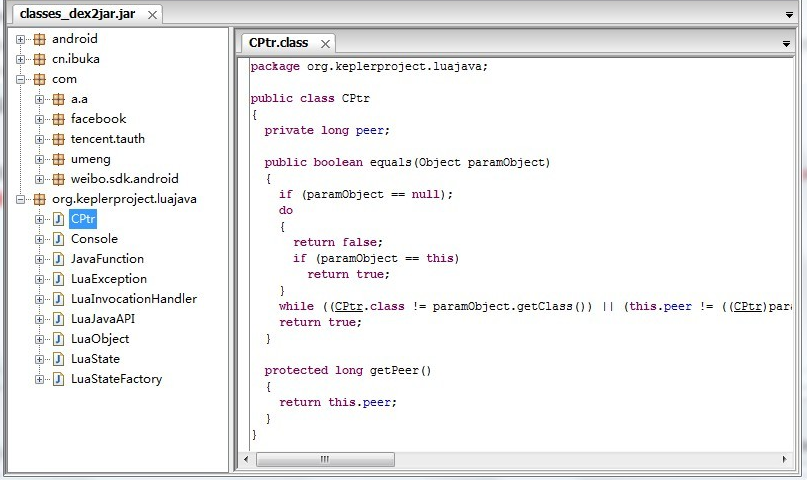Viewport: 807px width, 480px height.
Task: Select the facebook package label
Action: [98, 119]
